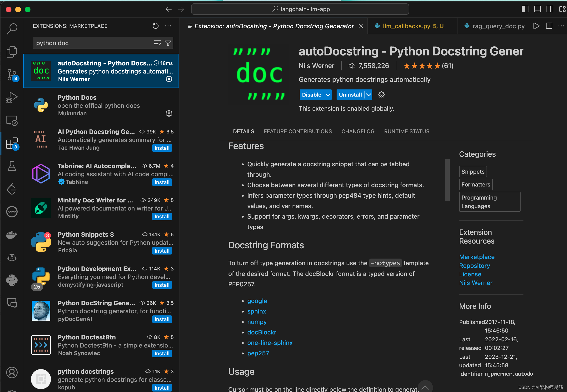Click the five-star rating (61)
The image size is (567, 392).
(428, 66)
